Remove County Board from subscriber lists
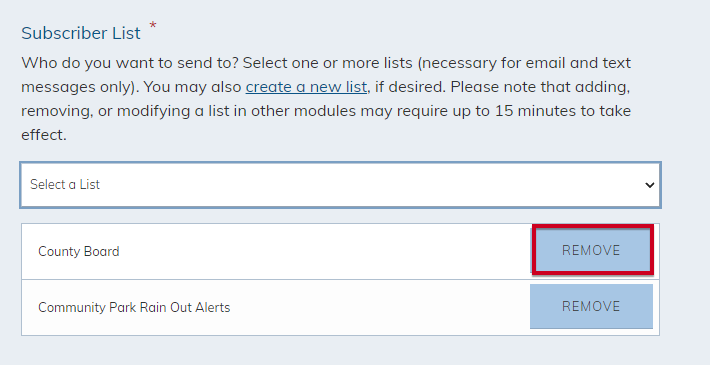 pos(592,250)
